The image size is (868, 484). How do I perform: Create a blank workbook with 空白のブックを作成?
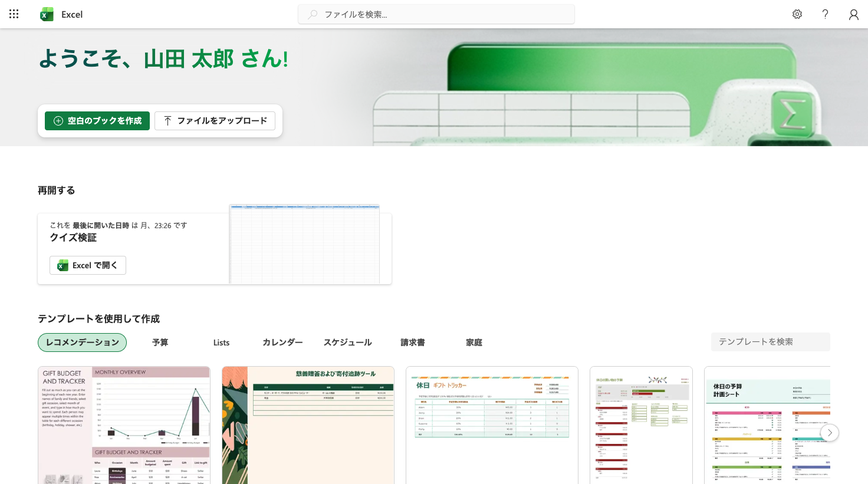click(x=97, y=121)
